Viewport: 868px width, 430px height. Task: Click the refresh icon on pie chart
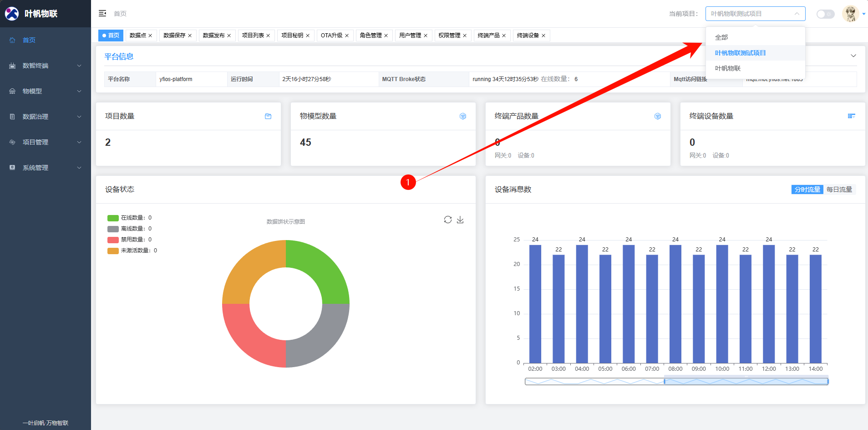click(x=448, y=220)
